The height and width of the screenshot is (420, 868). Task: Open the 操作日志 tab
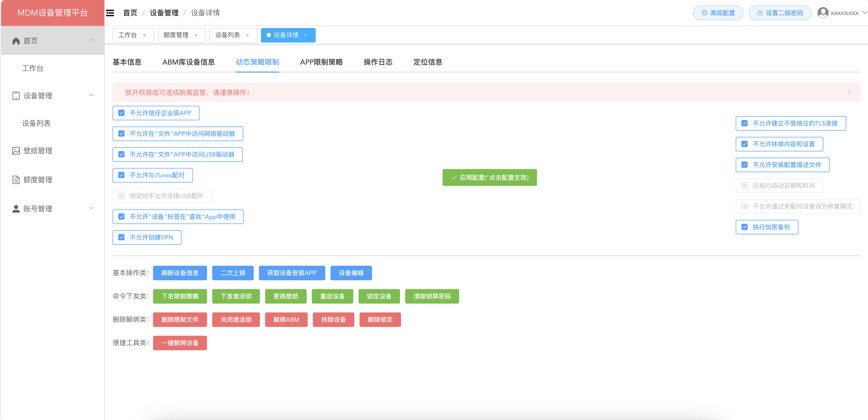point(378,62)
